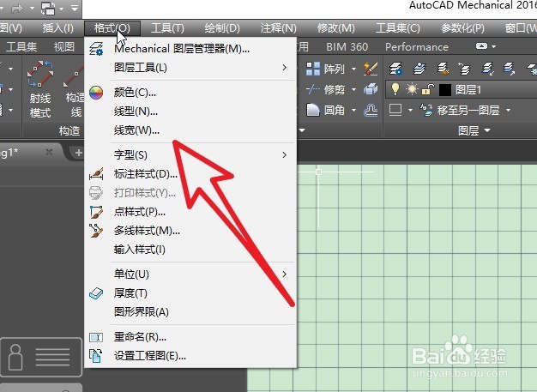Click the 格式(O) menu bar item
The width and height of the screenshot is (537, 392).
[112, 28]
